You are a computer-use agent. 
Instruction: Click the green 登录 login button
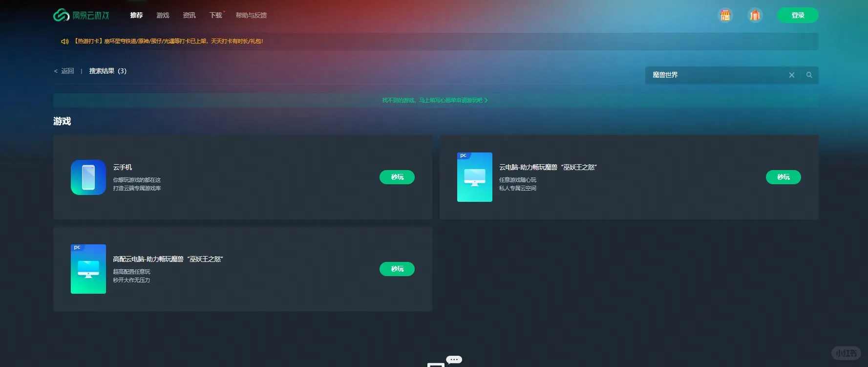(798, 15)
